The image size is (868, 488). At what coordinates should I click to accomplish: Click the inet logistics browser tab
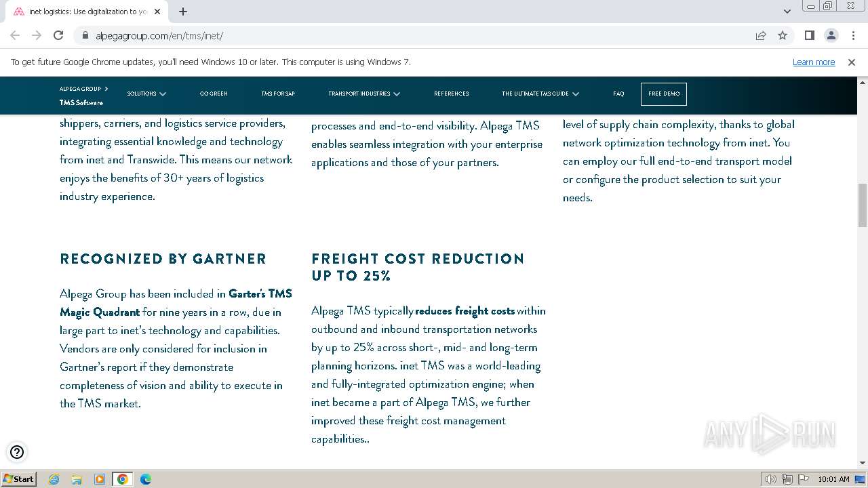[88, 12]
